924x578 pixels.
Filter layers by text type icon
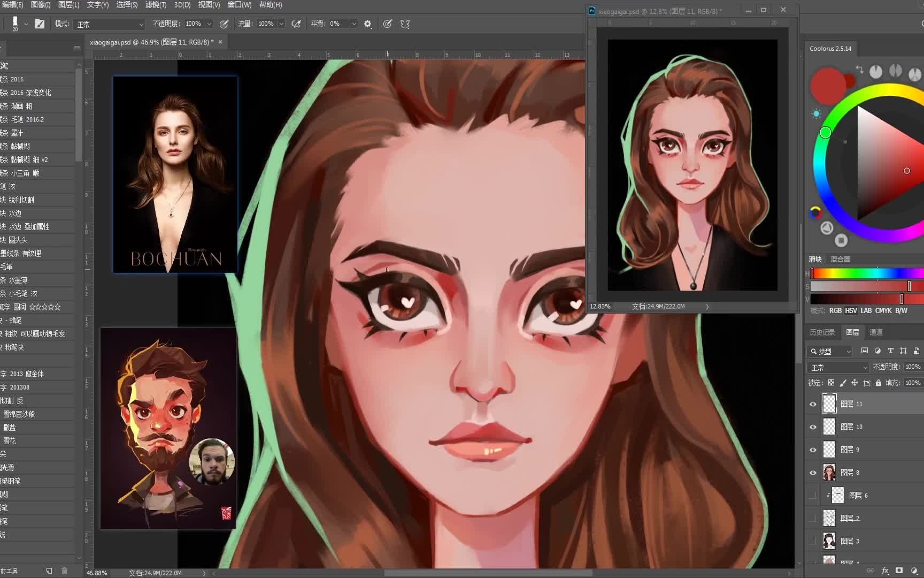tap(890, 351)
